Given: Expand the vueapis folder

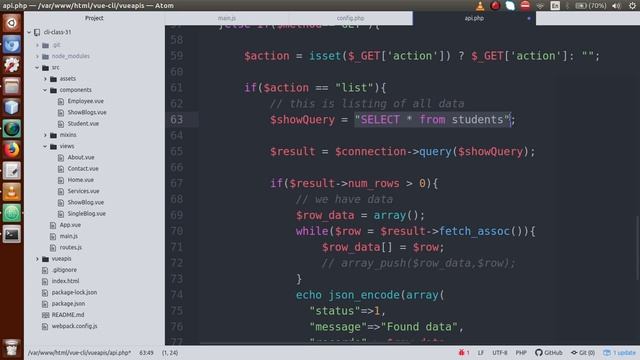Looking at the screenshot, I should click(37, 259).
